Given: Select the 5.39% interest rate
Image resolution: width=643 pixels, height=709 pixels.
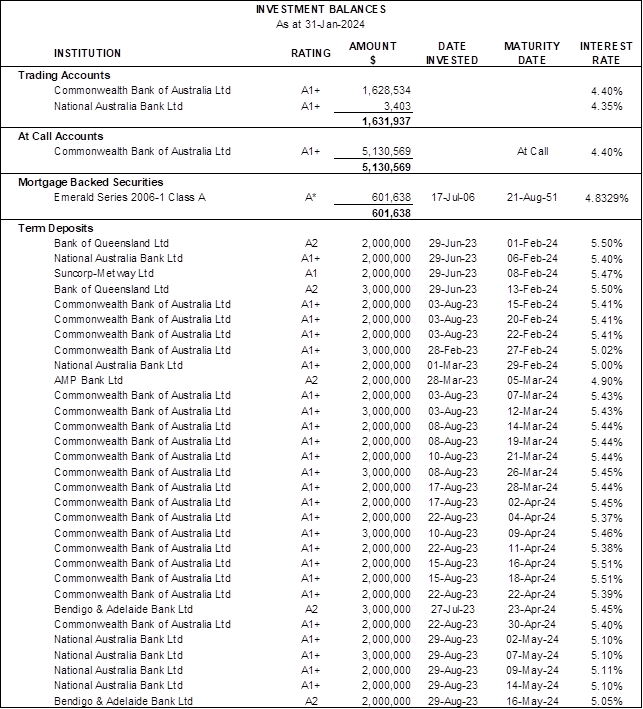Looking at the screenshot, I should coord(606,594).
